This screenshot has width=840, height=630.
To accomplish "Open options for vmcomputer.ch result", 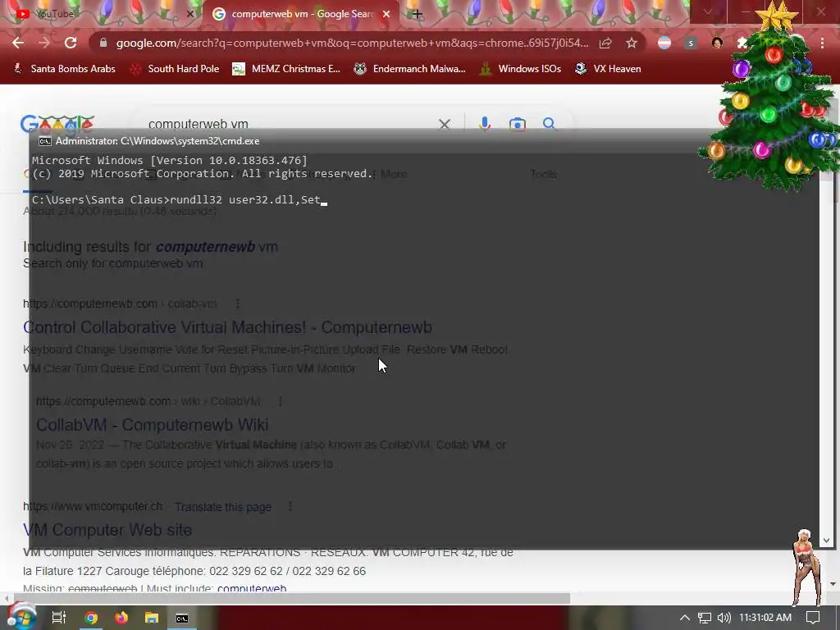I will 290,506.
